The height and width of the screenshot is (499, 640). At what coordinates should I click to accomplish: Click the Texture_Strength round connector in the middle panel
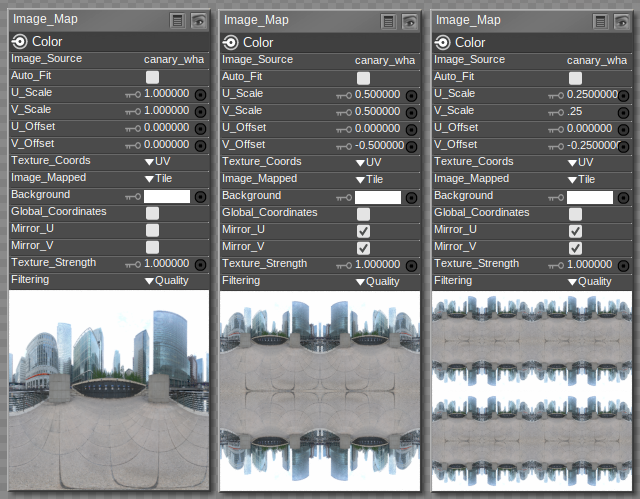411,266
